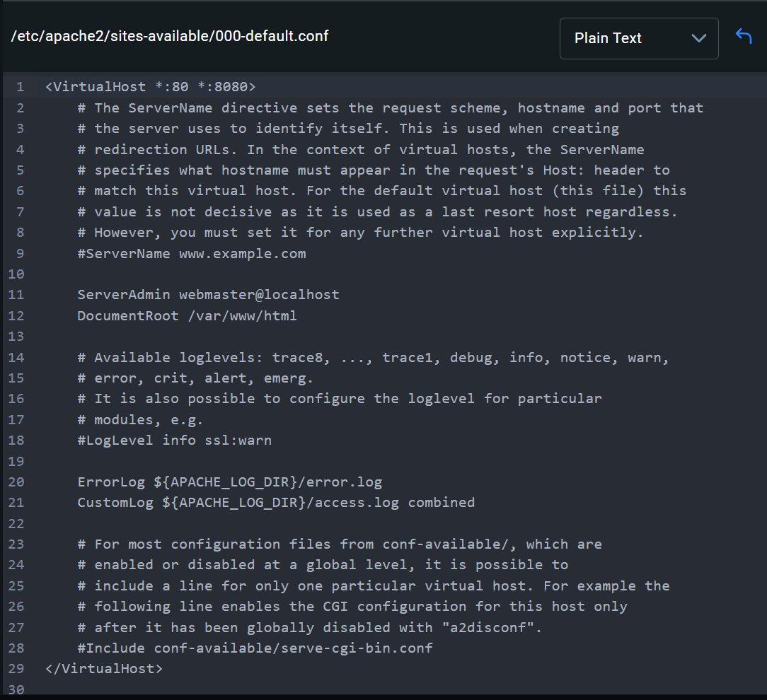Click the comment '# modules, e.g.'

pyautogui.click(x=140, y=420)
